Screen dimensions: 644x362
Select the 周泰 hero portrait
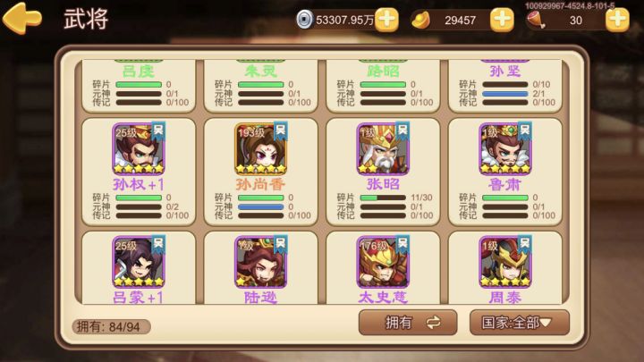[504, 262]
